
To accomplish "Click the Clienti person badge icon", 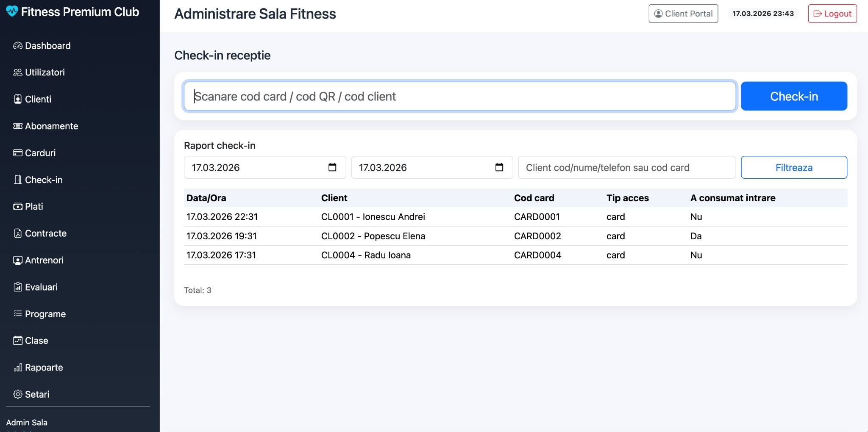I will (18, 99).
